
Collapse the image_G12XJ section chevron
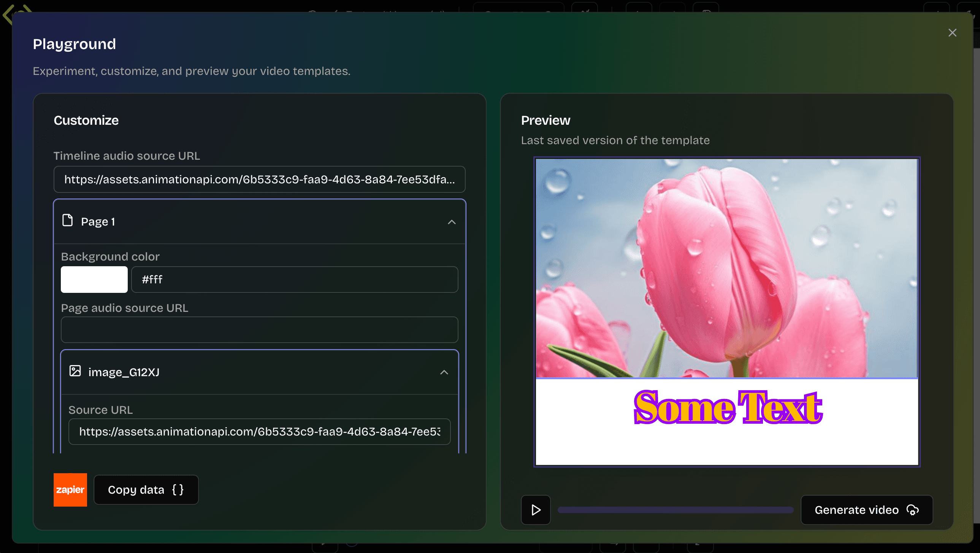pyautogui.click(x=444, y=372)
